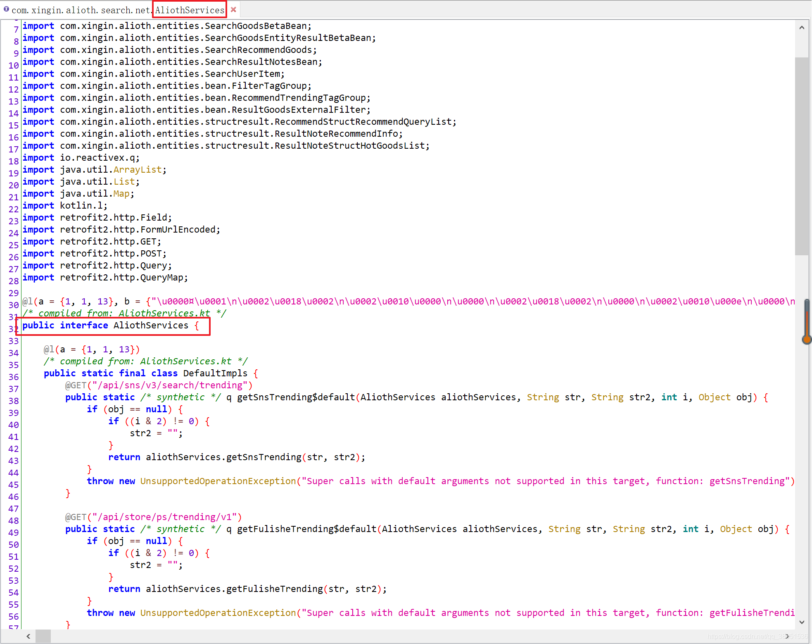Click the class icon on the tab
Image resolution: width=812 pixels, height=644 pixels.
pos(6,9)
